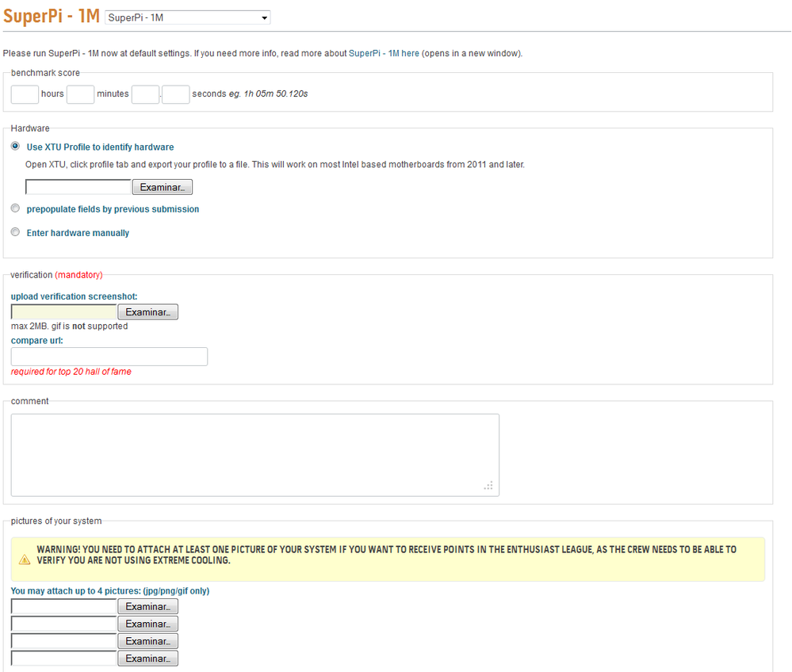This screenshot has height=672, width=792.
Task: Click the 'Enter hardware manually' label text
Action: (x=78, y=233)
